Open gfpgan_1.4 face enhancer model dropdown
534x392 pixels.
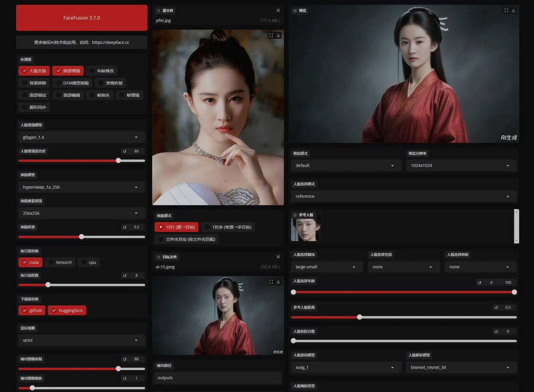pos(82,137)
